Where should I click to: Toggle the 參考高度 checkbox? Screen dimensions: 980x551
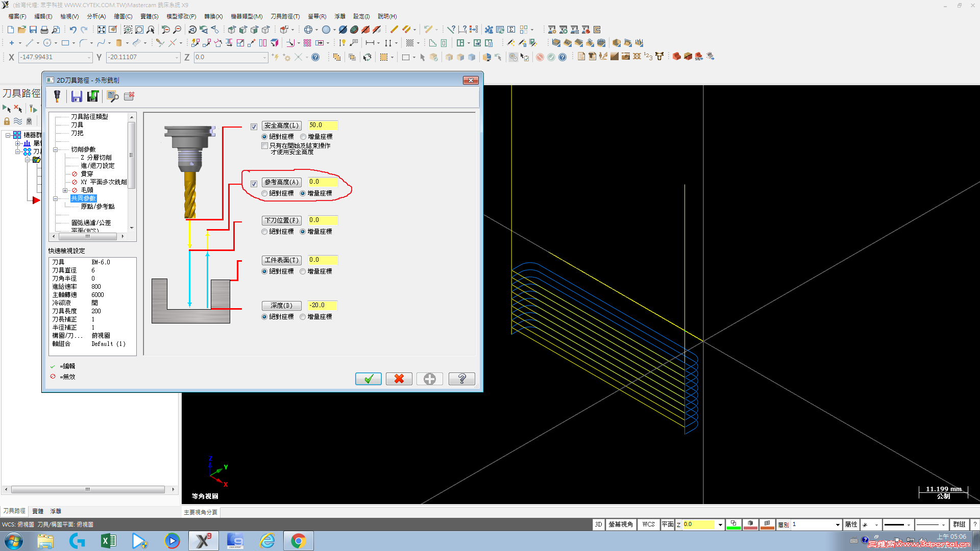pos(254,183)
